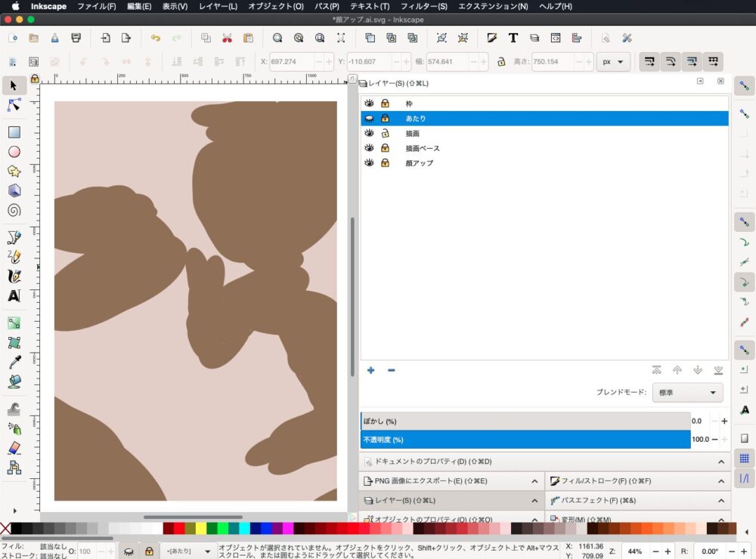Open the エクステンション(N) menu
The height and width of the screenshot is (559, 756).
pos(493,6)
